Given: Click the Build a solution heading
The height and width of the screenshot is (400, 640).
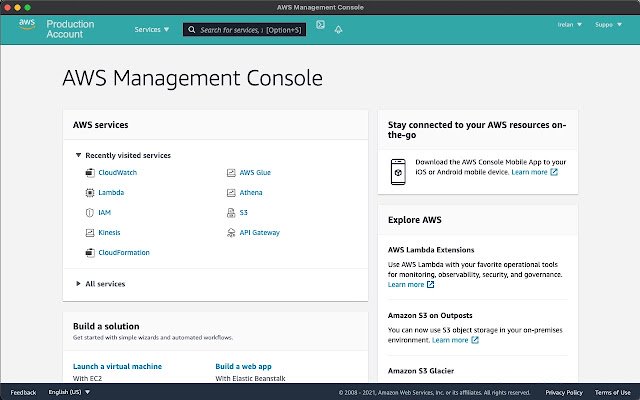Looking at the screenshot, I should point(106,326).
